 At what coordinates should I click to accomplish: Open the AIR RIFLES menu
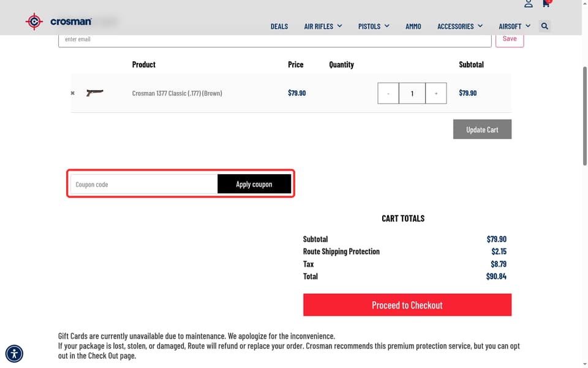(x=318, y=26)
